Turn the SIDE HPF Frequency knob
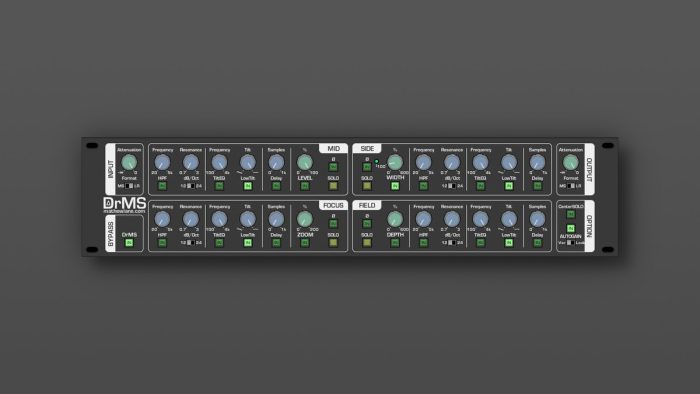The height and width of the screenshot is (394, 700). [x=423, y=162]
